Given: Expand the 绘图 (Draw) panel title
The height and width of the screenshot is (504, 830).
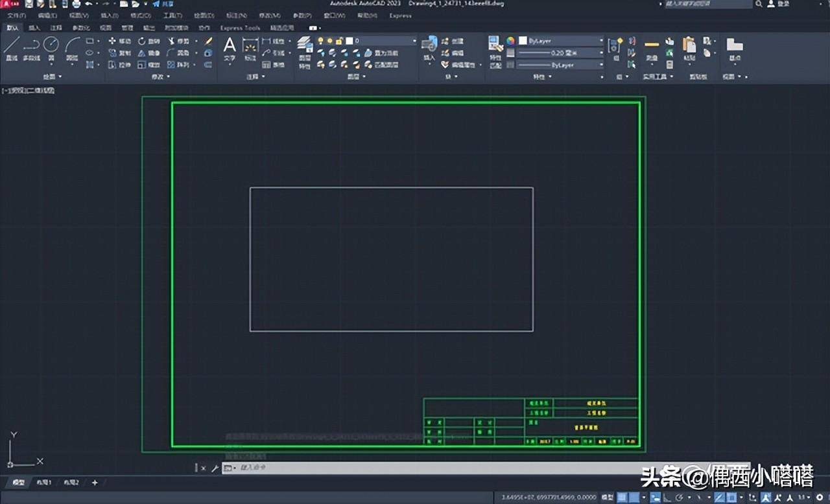Looking at the screenshot, I should pyautogui.click(x=52, y=76).
